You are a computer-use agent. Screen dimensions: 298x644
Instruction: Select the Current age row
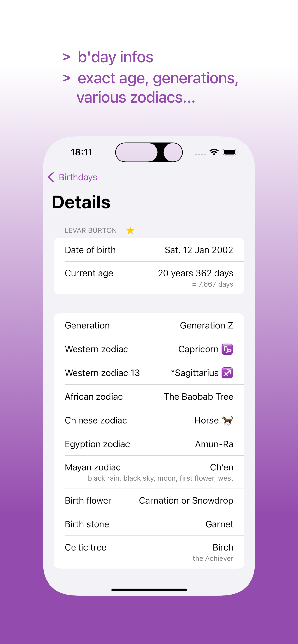click(149, 278)
